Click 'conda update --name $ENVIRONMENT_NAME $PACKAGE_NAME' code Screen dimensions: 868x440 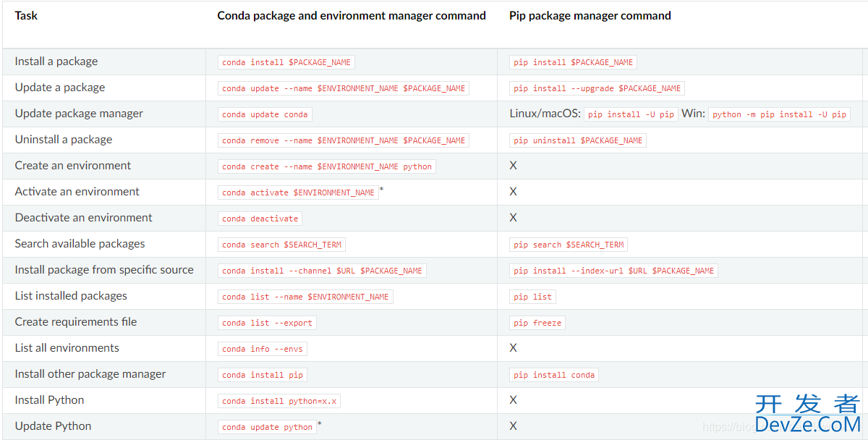pos(344,88)
